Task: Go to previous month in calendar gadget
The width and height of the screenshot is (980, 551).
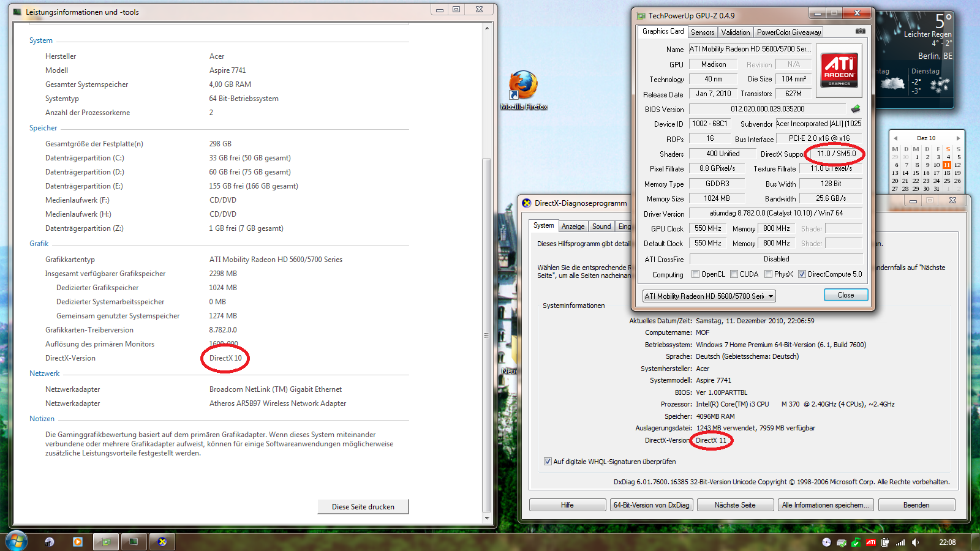Action: (x=895, y=138)
